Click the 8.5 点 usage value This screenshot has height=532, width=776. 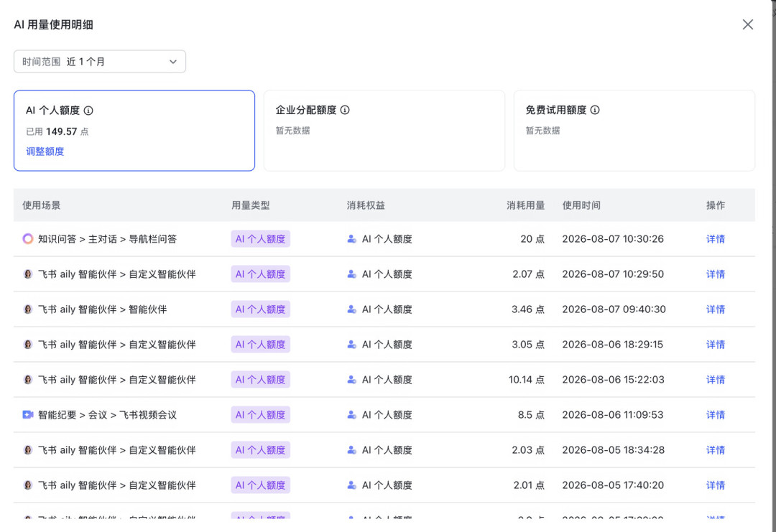pos(531,415)
